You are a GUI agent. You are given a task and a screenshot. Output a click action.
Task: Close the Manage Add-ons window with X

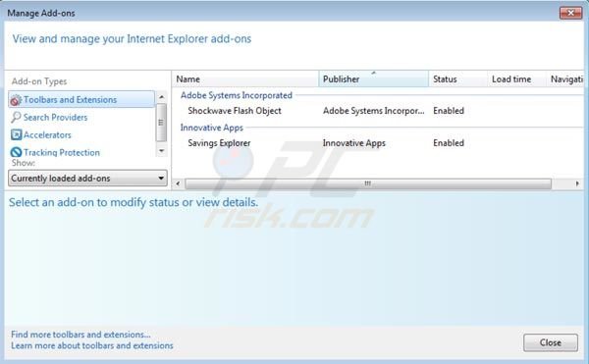pos(570,13)
